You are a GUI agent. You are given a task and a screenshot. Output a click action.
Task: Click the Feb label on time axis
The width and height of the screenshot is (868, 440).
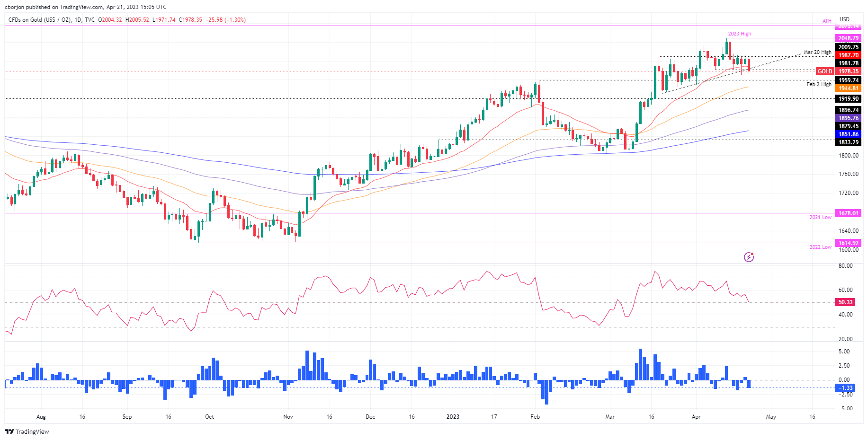point(535,417)
